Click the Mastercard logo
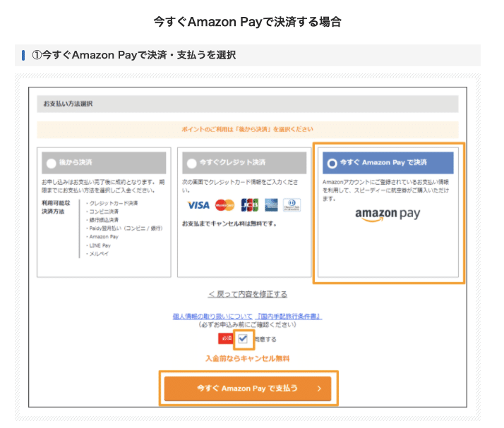504x428 pixels. (x=224, y=205)
